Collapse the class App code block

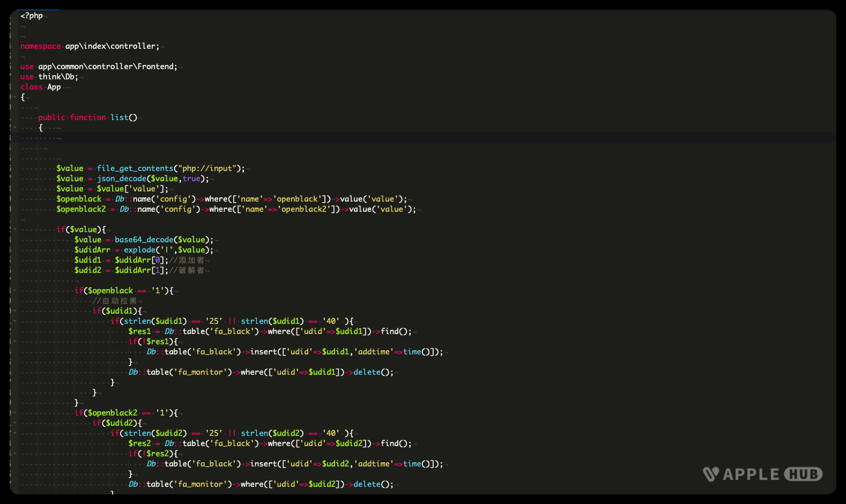pyautogui.click(x=15, y=97)
